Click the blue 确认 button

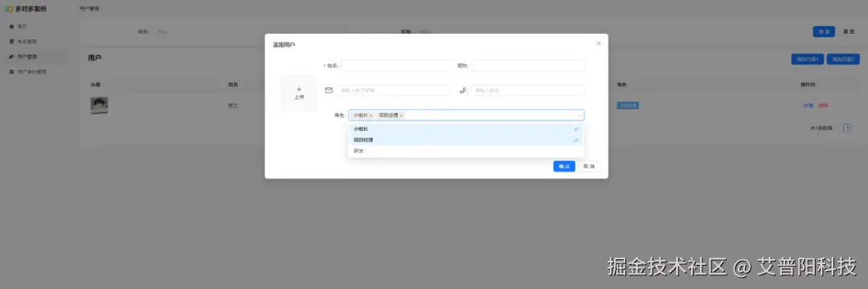[564, 166]
